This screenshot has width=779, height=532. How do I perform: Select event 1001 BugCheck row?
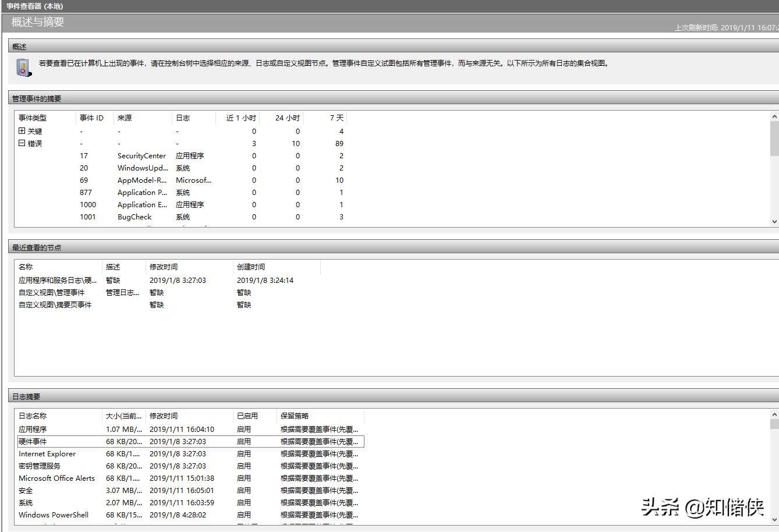182,217
